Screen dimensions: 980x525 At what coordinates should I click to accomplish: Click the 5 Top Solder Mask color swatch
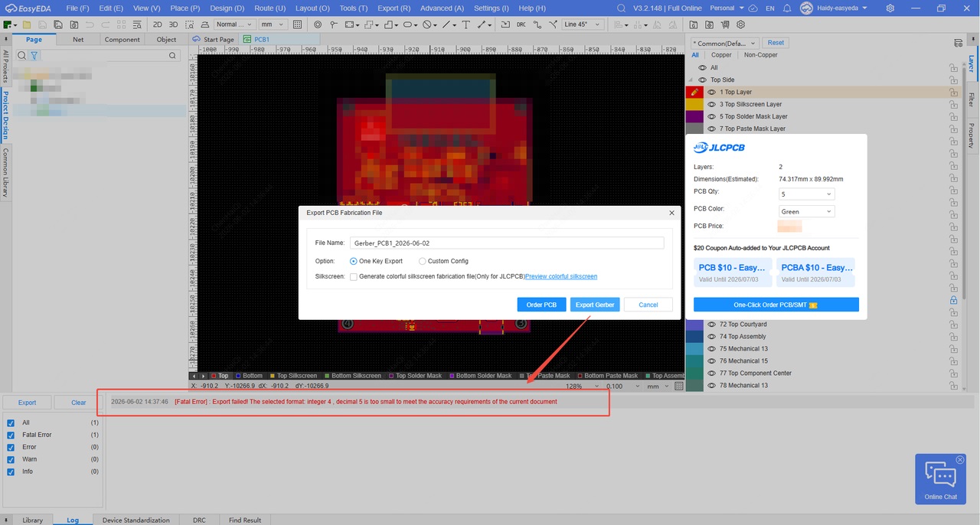(x=694, y=116)
